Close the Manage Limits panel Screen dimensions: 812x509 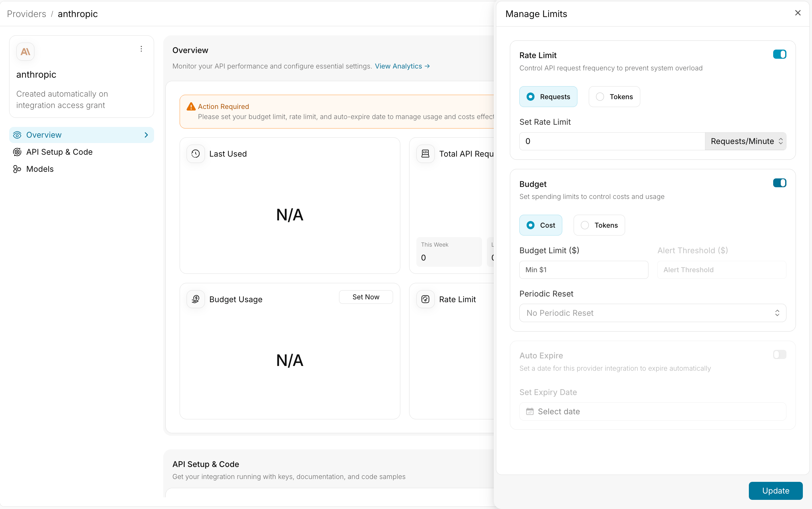click(x=797, y=13)
